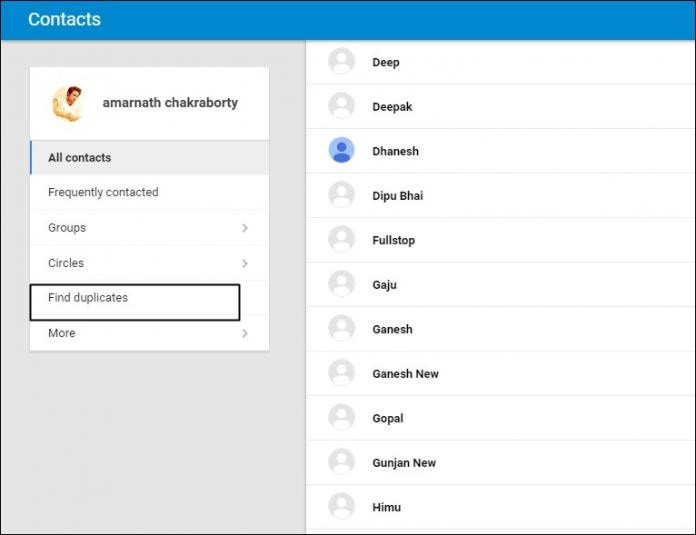Open the Gunjan New contact entry

click(x=404, y=462)
